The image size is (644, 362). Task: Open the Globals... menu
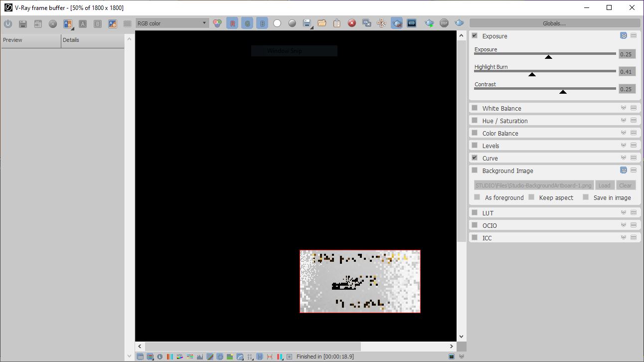[x=554, y=23]
